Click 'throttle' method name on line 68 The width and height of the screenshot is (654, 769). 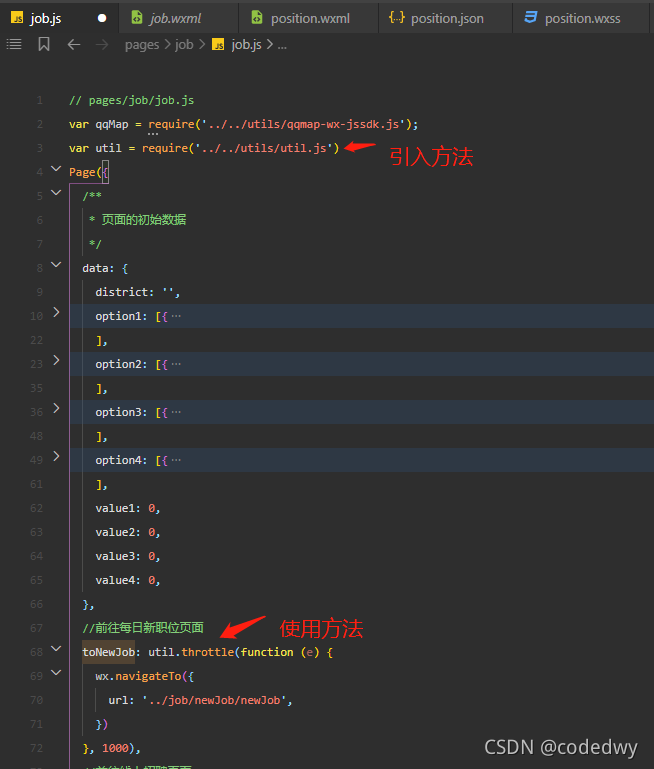(208, 652)
